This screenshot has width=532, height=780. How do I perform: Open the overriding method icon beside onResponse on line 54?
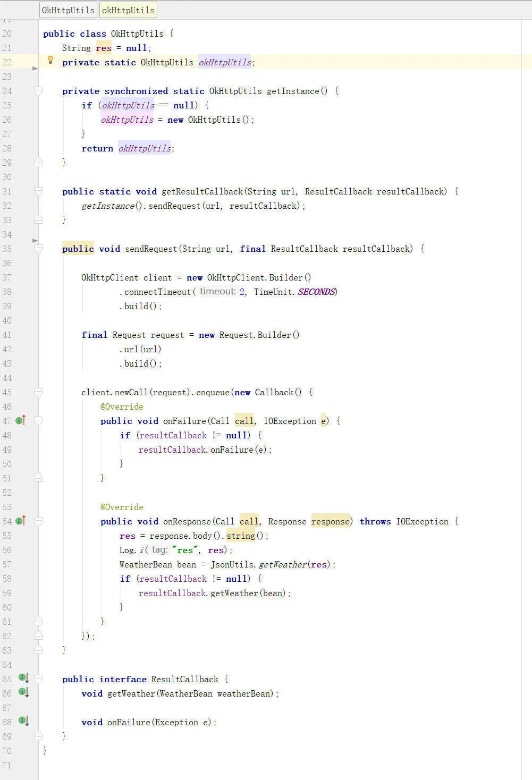[20, 521]
